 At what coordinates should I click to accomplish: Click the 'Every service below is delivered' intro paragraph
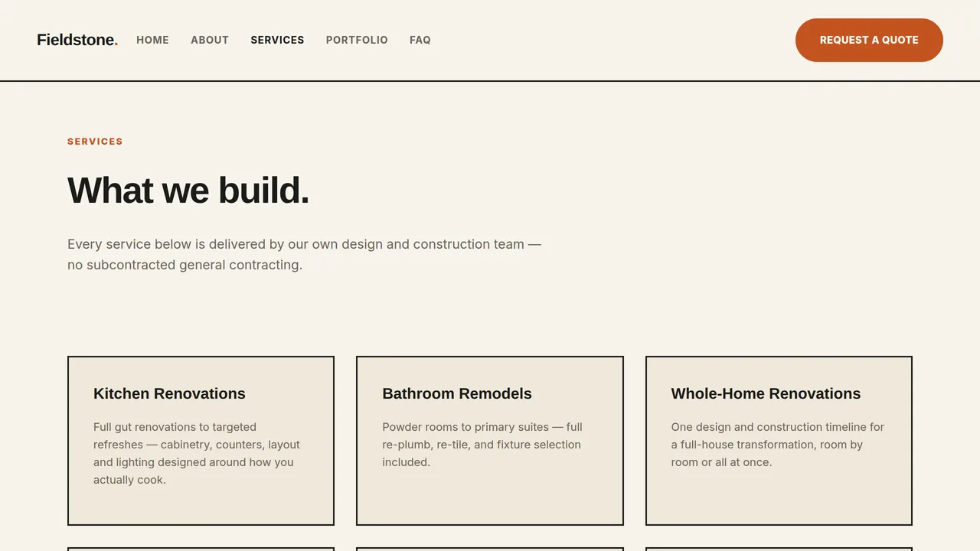[304, 254]
